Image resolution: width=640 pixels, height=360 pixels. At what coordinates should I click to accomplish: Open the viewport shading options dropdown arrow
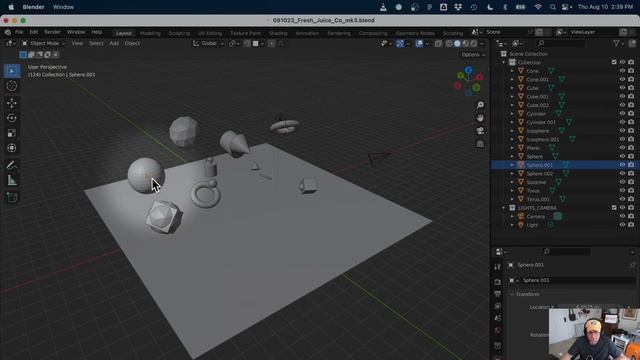[x=482, y=43]
